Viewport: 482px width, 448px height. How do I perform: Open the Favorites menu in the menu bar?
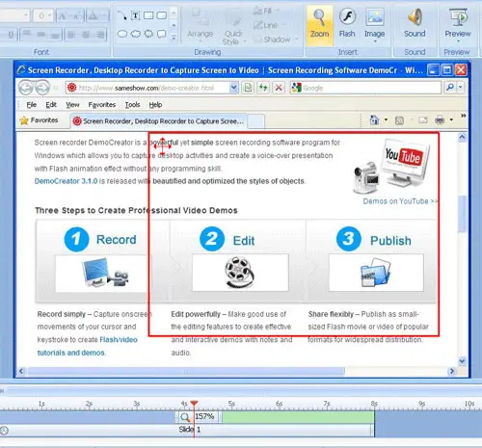coord(102,105)
